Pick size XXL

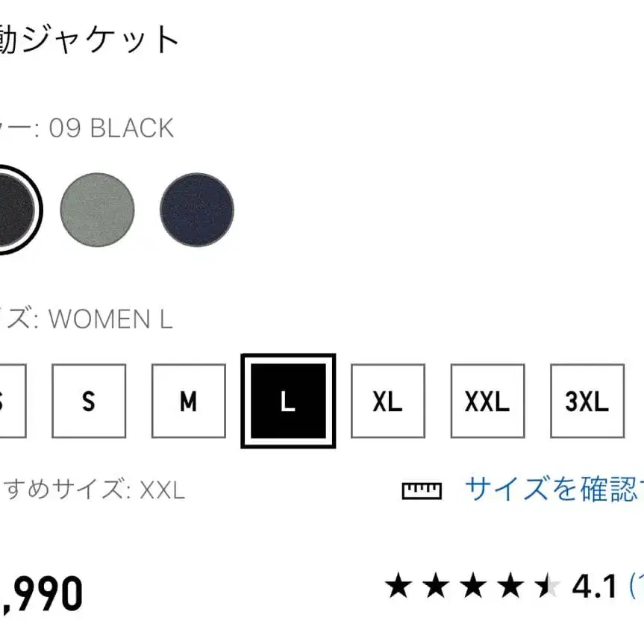point(487,401)
